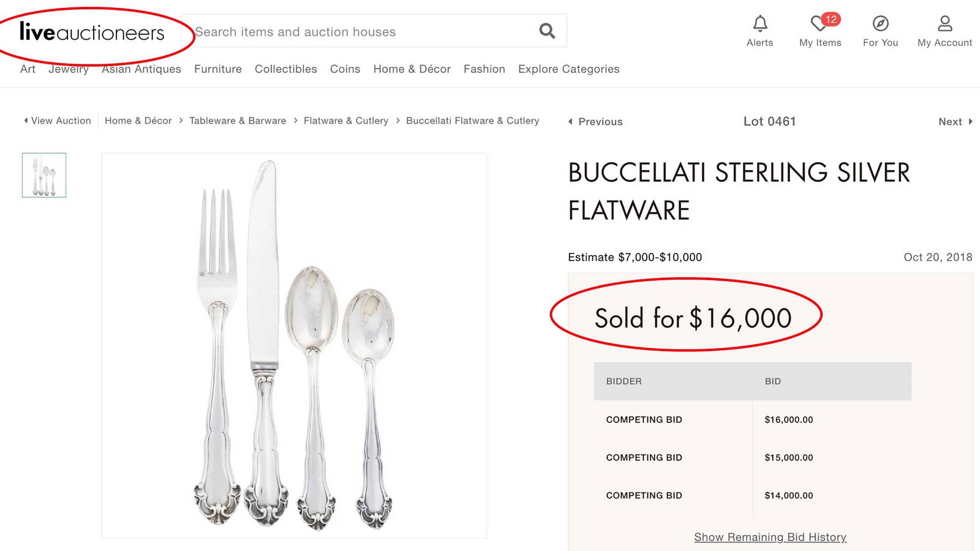Image resolution: width=980 pixels, height=551 pixels.
Task: Click the liveauctioneers logo
Action: click(92, 32)
